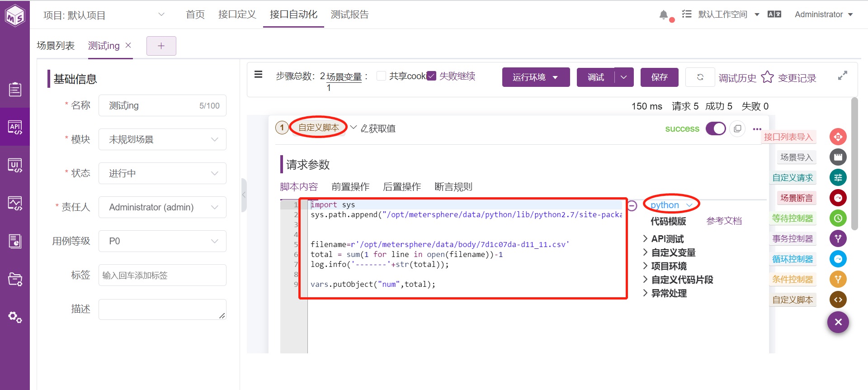
Task: Click the follow star icon
Action: coord(767,77)
